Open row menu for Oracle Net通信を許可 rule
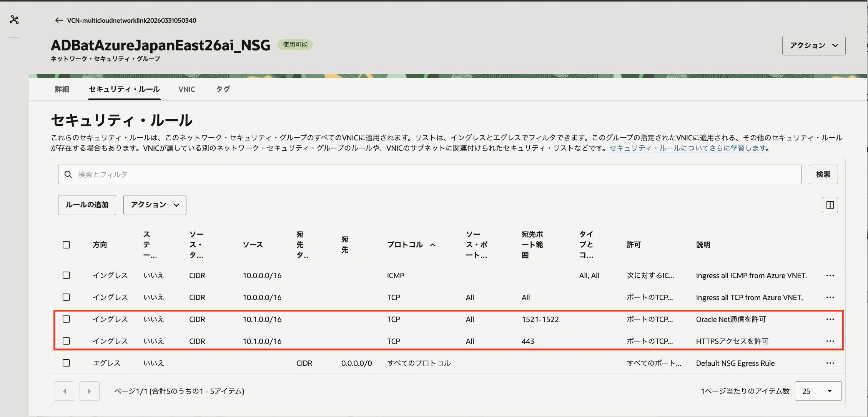Image resolution: width=868 pixels, height=417 pixels. coord(830,319)
